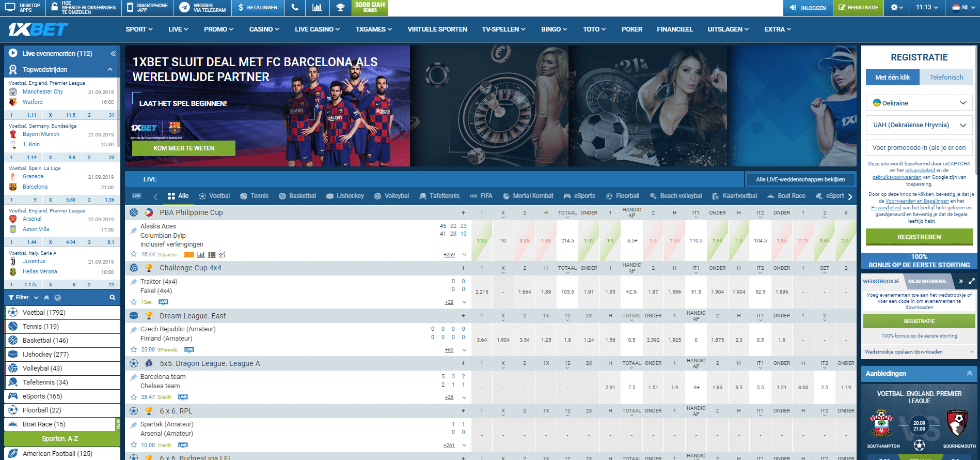Click the phone callback icon in top bar
The image size is (980, 460).
coord(294,8)
